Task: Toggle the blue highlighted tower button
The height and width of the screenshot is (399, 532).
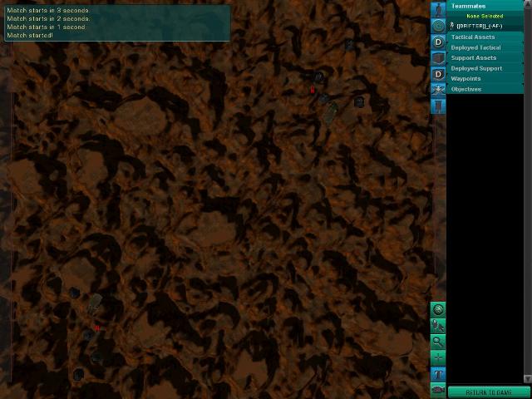Action: (x=438, y=374)
